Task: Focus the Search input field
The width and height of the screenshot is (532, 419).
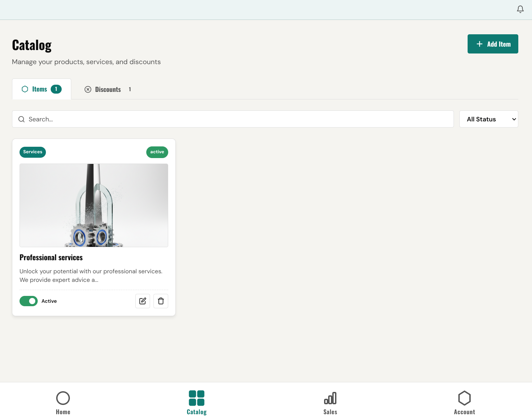Action: [233, 119]
